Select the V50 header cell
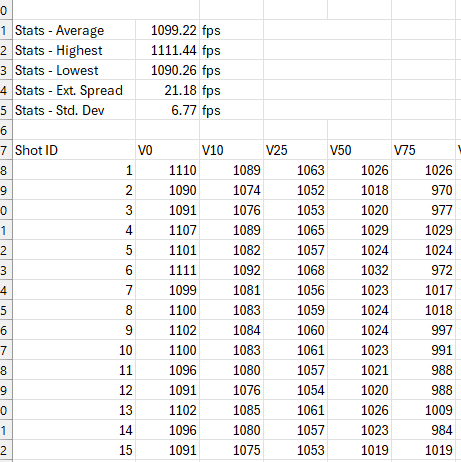This screenshot has height=462, width=461. pos(359,150)
